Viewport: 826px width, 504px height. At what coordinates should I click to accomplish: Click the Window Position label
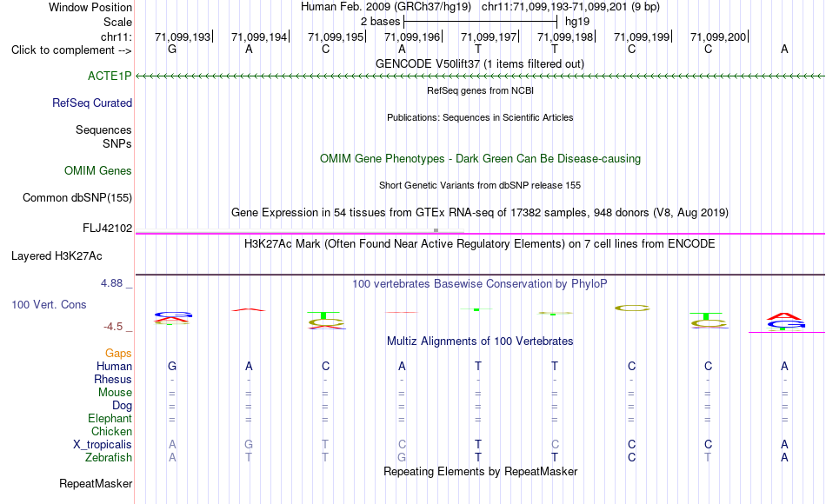(90, 7)
